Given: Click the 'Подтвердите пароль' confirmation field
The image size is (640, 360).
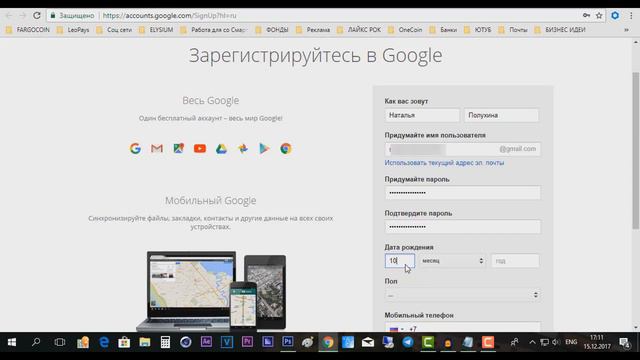Looking at the screenshot, I should pyautogui.click(x=462, y=227).
